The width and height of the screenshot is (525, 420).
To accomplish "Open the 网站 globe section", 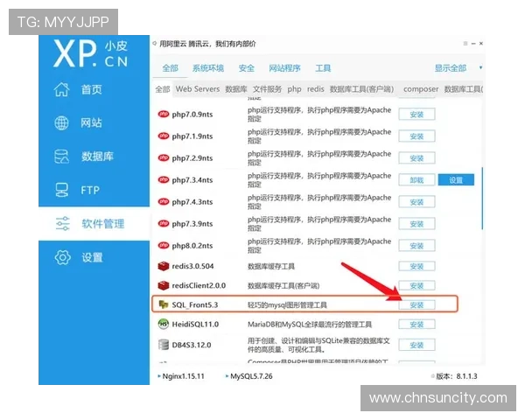I will (x=78, y=122).
